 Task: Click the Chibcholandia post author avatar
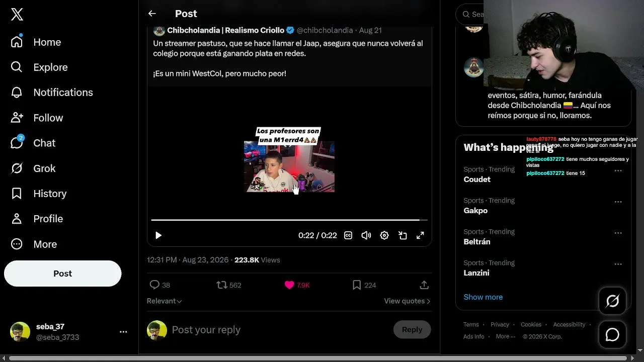click(159, 31)
